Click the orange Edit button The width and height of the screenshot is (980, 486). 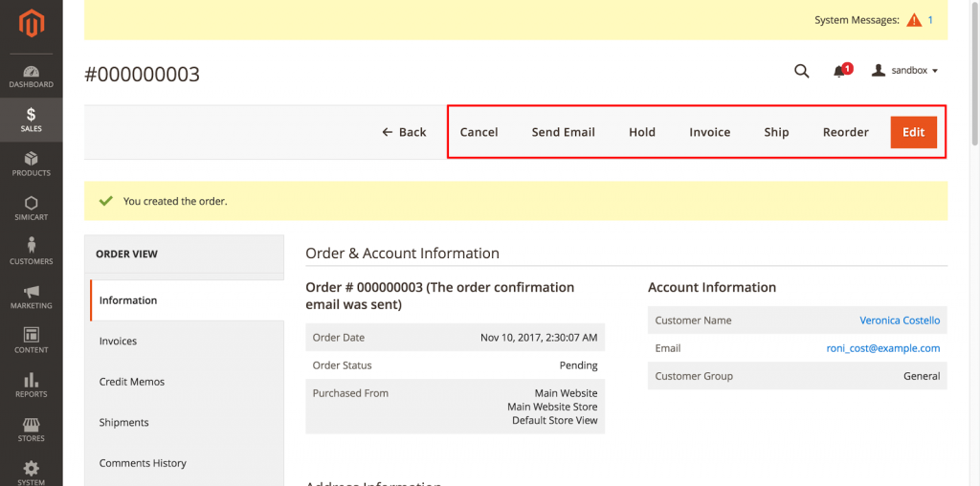913,132
